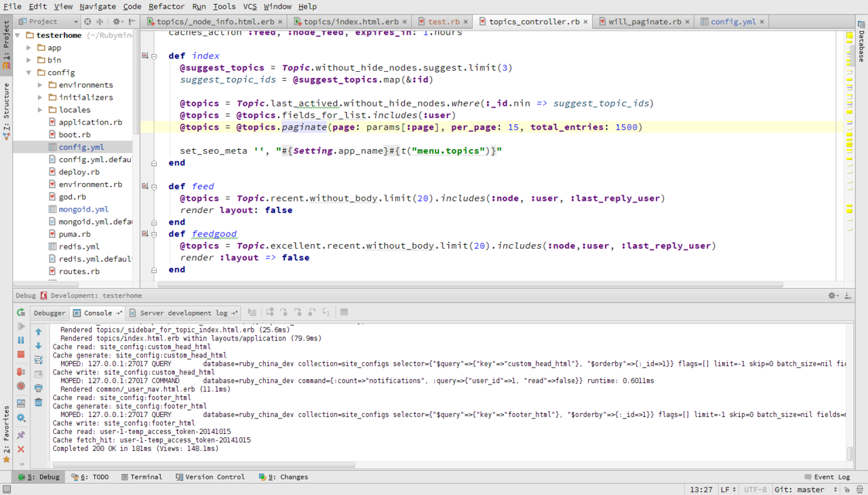Expand the app folder

[29, 48]
